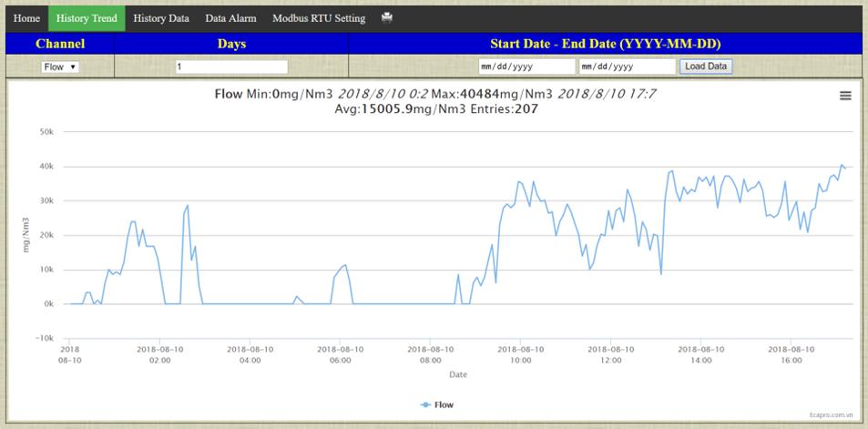Click the 10:00 x-axis label
This screenshot has height=429, width=868.
tap(520, 354)
